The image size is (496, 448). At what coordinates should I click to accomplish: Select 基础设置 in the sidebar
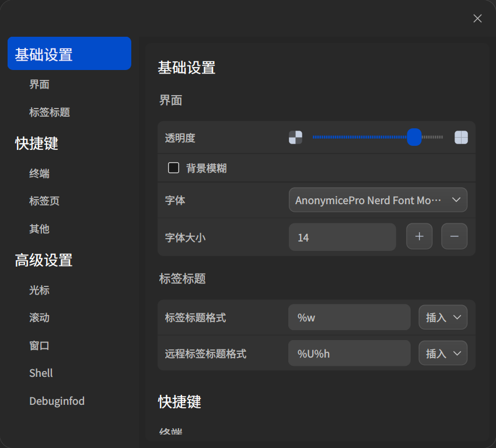(x=69, y=54)
